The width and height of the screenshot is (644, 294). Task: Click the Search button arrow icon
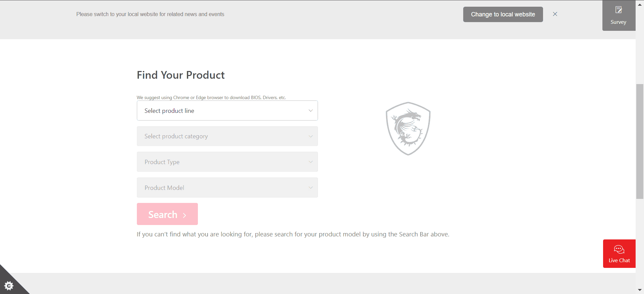[184, 215]
